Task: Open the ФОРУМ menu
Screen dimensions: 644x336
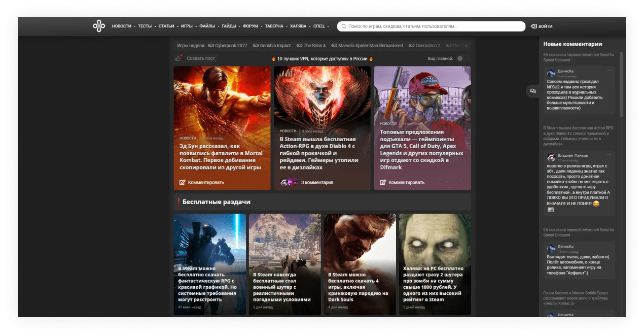Action: click(x=251, y=26)
